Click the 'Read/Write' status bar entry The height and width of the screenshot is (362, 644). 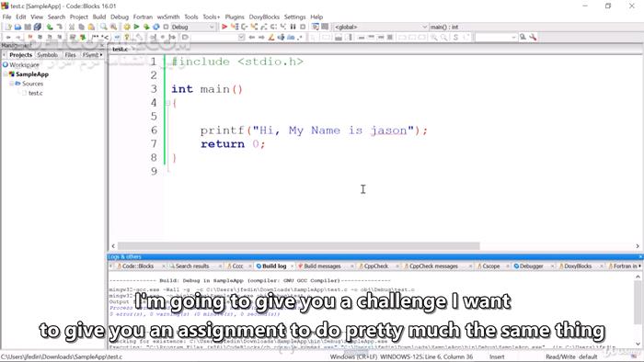point(560,357)
